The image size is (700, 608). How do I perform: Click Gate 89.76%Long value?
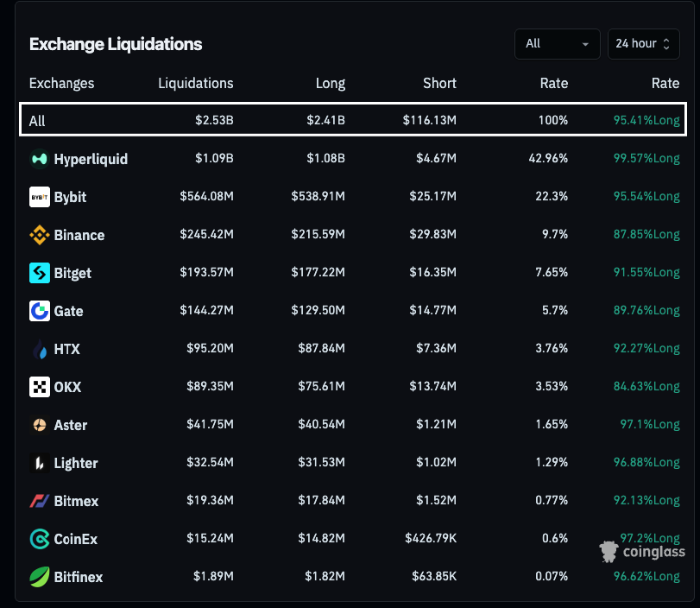[x=646, y=310]
